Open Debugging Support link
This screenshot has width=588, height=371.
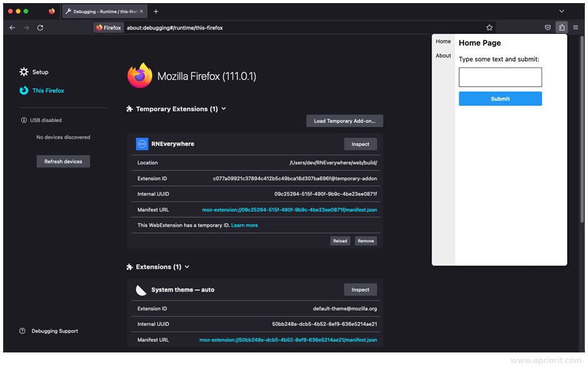click(54, 331)
